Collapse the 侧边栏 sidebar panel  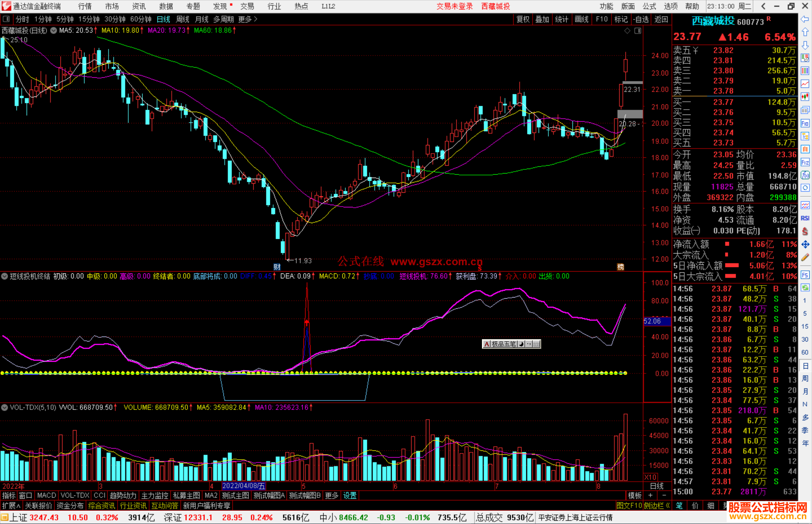pyautogui.click(x=657, y=506)
